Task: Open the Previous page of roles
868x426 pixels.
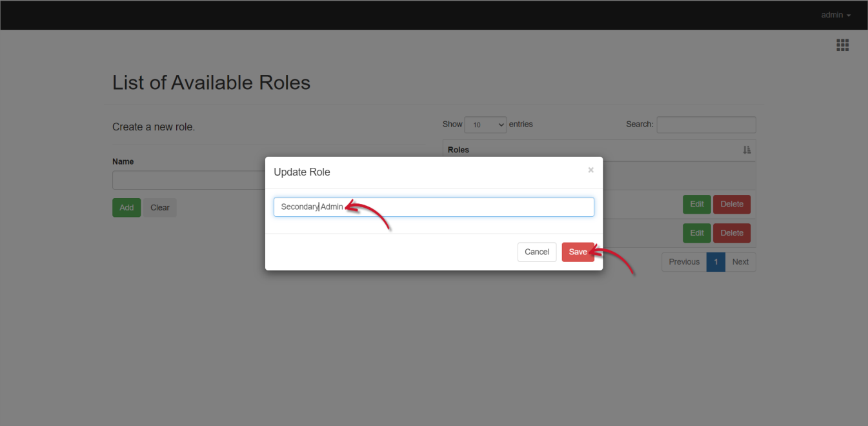Action: [683, 261]
